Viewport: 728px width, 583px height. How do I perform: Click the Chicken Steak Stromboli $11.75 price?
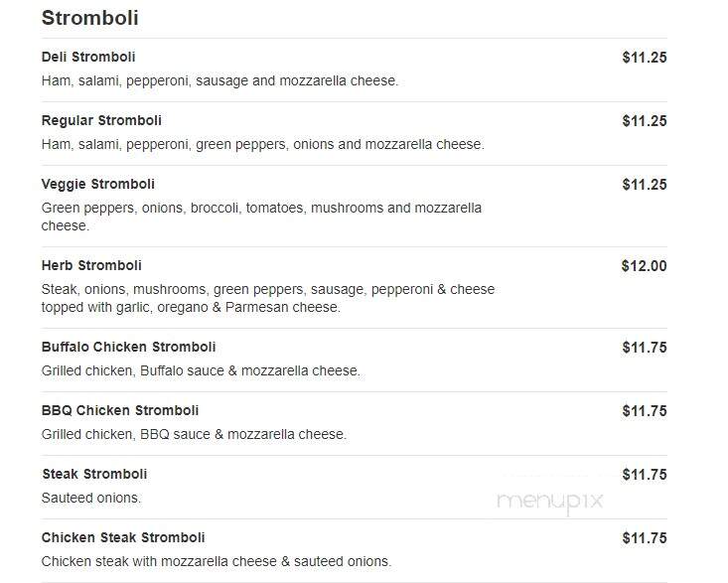pos(645,538)
